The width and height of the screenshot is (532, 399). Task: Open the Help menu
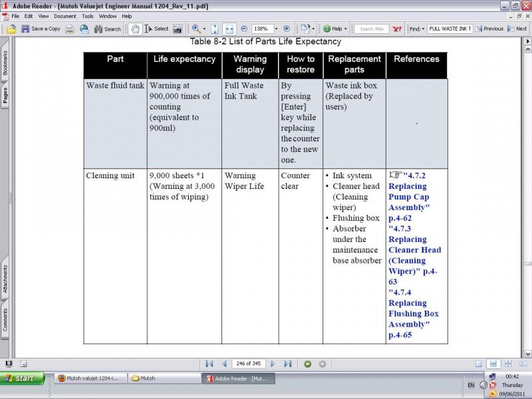click(x=127, y=16)
